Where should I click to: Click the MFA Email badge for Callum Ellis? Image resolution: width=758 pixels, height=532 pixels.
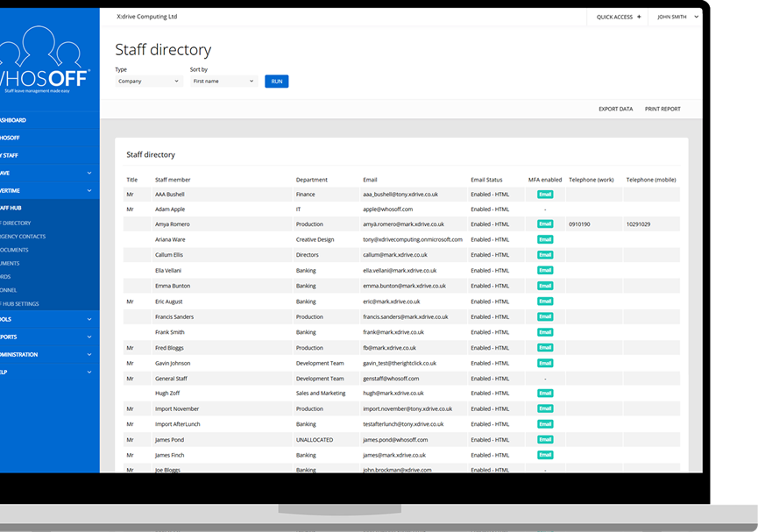(545, 255)
